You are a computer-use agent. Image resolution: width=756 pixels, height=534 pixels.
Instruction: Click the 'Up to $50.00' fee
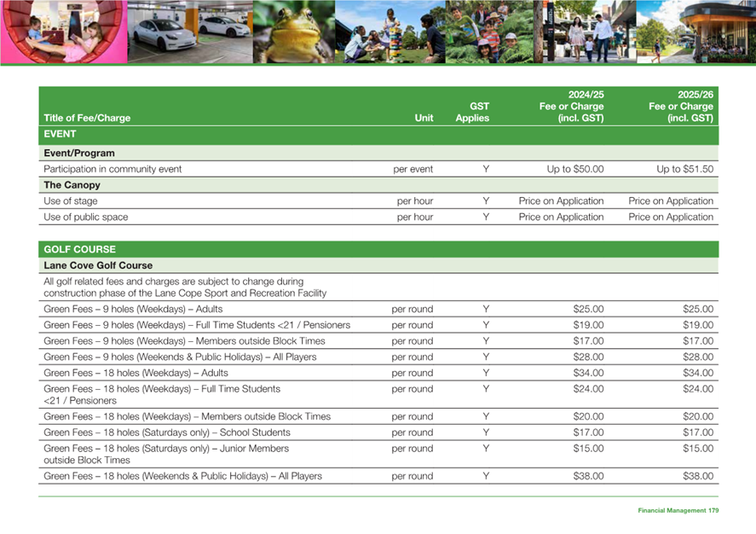click(x=575, y=169)
